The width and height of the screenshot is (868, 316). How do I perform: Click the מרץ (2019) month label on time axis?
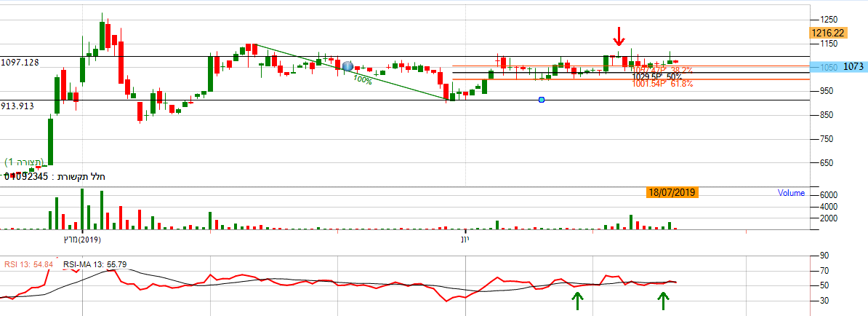click(x=81, y=239)
